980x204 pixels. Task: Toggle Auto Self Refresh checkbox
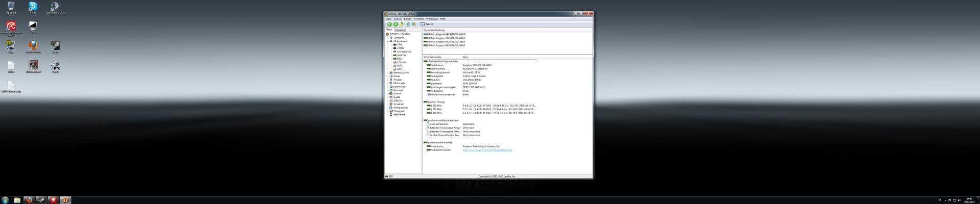tap(428, 124)
